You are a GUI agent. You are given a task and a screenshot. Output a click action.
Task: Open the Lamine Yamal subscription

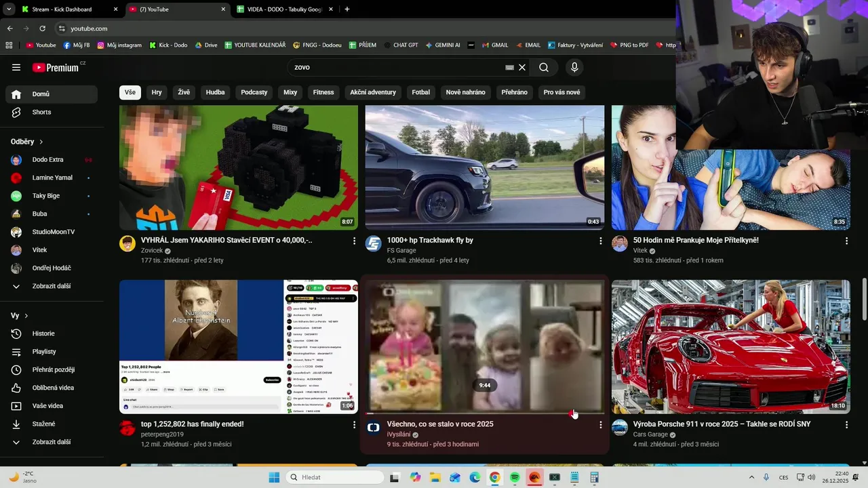(x=52, y=178)
